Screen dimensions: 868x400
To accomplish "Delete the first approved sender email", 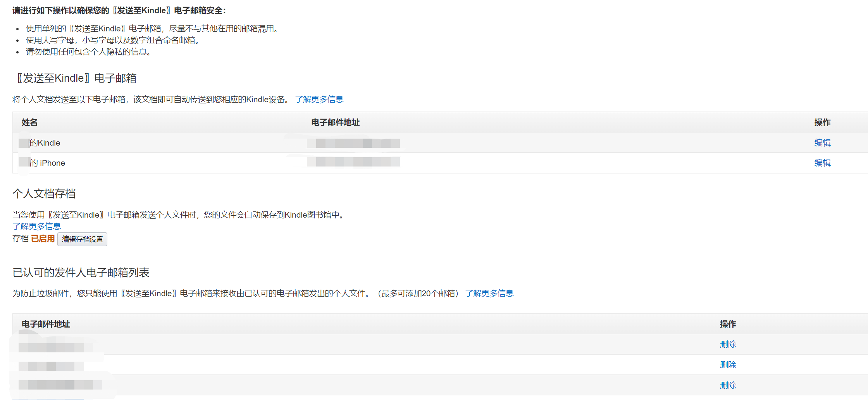I will pos(728,344).
